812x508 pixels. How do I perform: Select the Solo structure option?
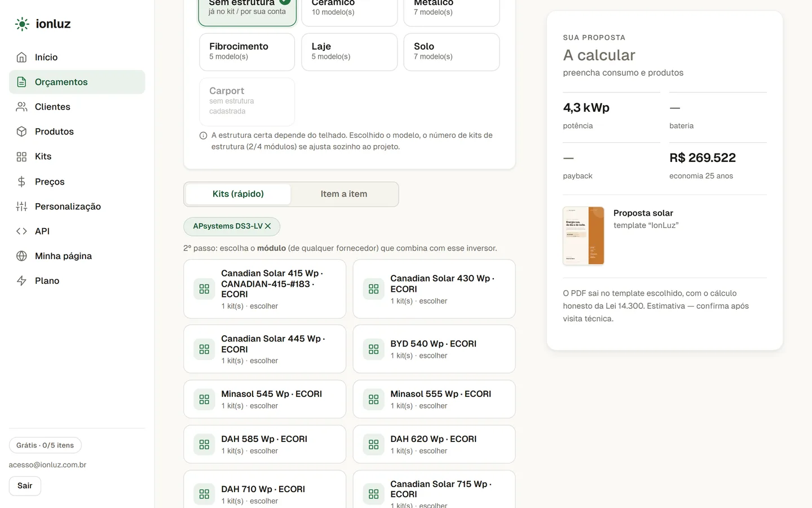pyautogui.click(x=452, y=52)
